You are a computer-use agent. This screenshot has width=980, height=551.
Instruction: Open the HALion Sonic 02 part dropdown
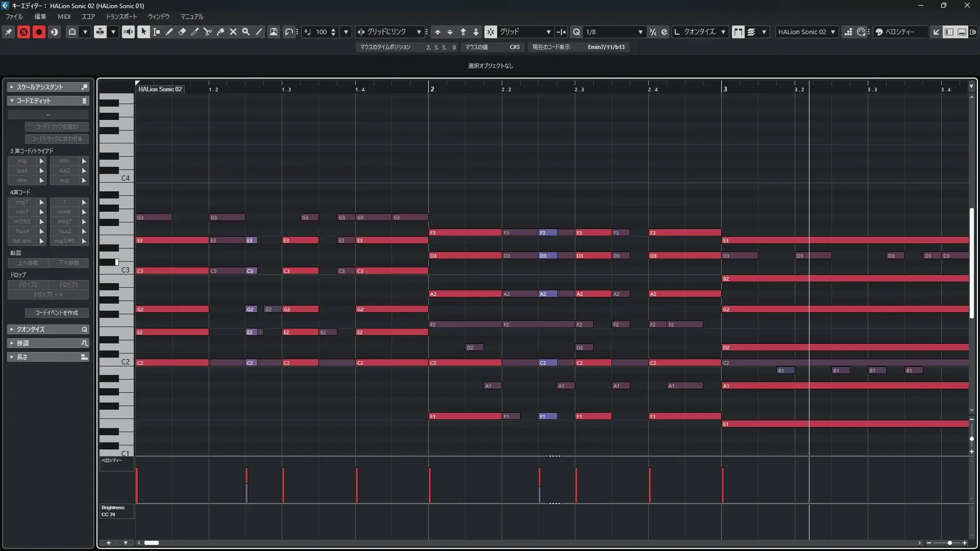pos(833,32)
